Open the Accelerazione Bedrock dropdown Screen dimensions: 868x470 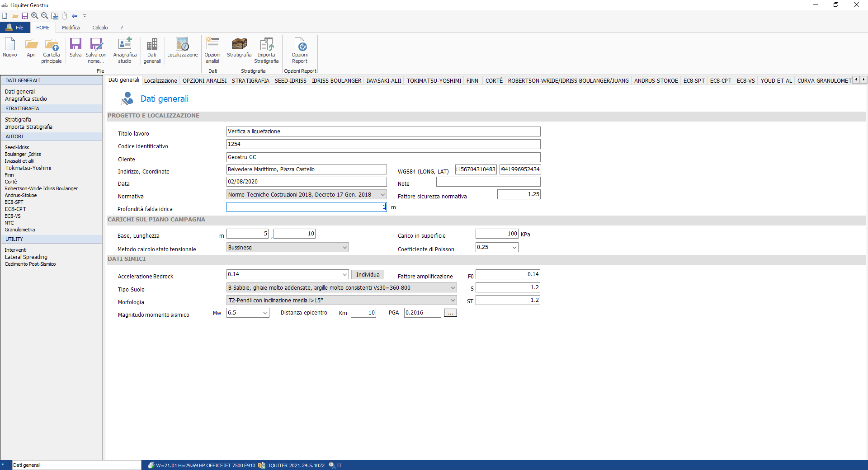coord(344,274)
